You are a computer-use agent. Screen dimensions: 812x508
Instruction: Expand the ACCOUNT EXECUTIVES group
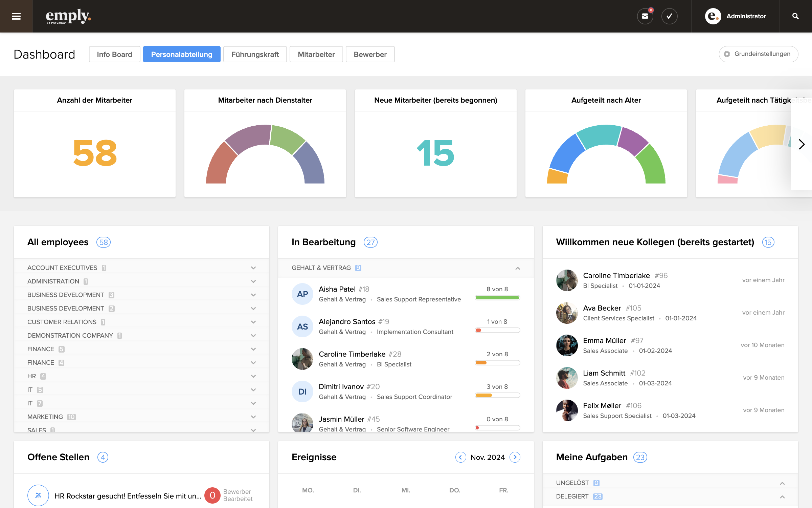coord(253,268)
